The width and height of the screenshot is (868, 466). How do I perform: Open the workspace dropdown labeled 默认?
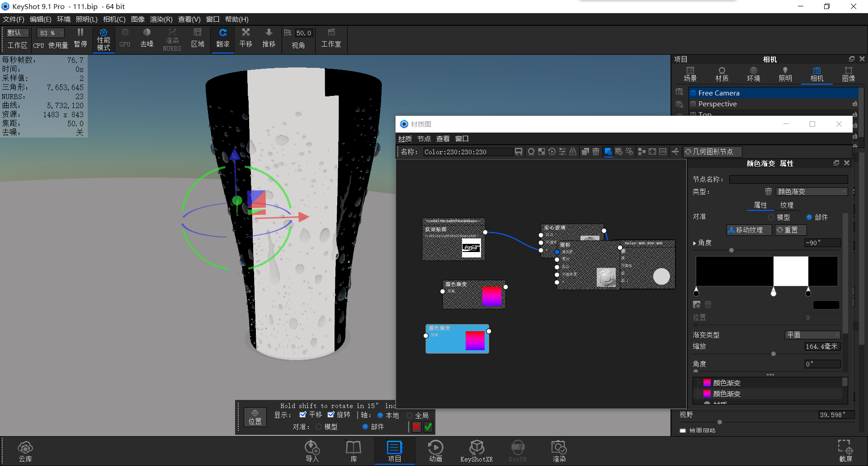[17, 33]
